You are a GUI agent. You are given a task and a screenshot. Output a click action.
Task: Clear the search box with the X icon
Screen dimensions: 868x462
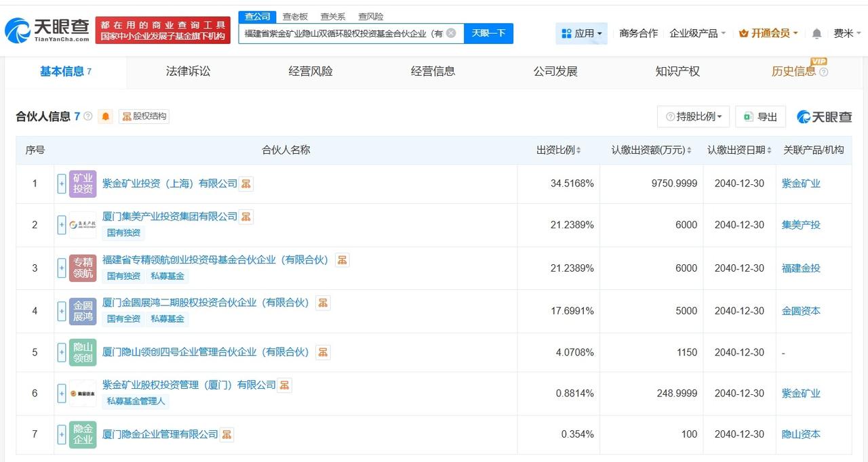click(451, 33)
